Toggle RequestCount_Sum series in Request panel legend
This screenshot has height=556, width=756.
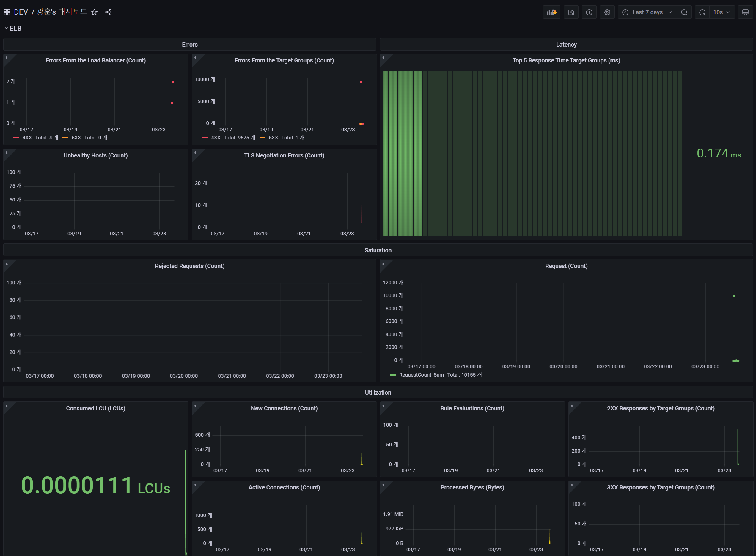coord(421,375)
